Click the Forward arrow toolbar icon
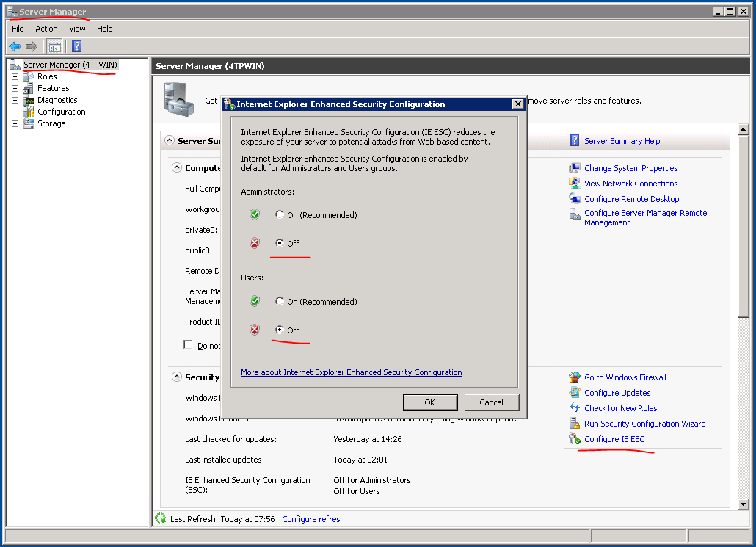This screenshot has height=547, width=756. coord(32,46)
